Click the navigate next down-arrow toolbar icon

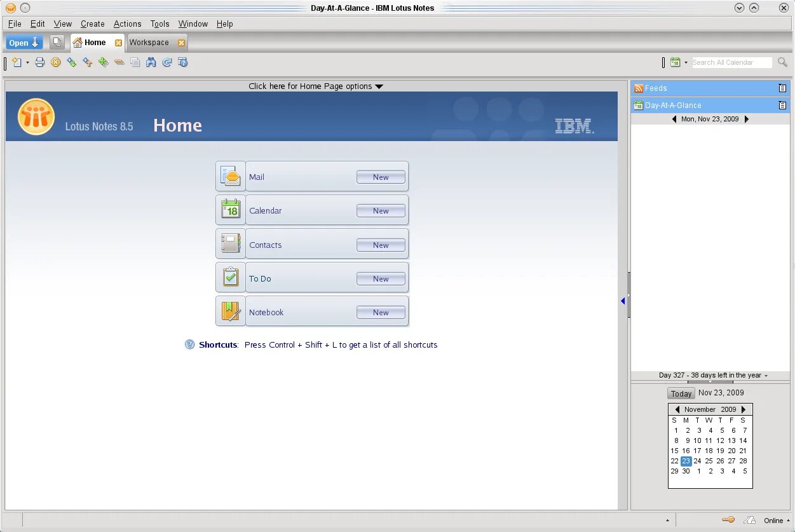coord(71,62)
